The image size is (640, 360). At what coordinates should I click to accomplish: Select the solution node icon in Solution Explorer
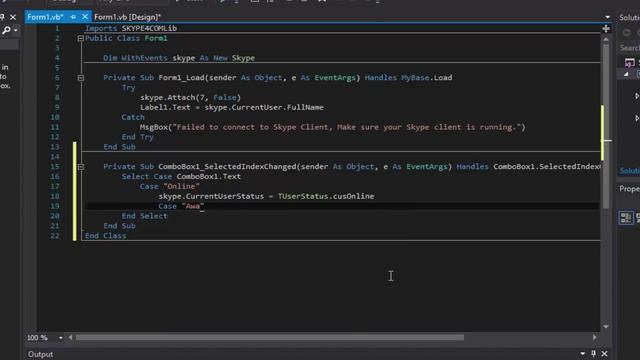click(x=630, y=62)
